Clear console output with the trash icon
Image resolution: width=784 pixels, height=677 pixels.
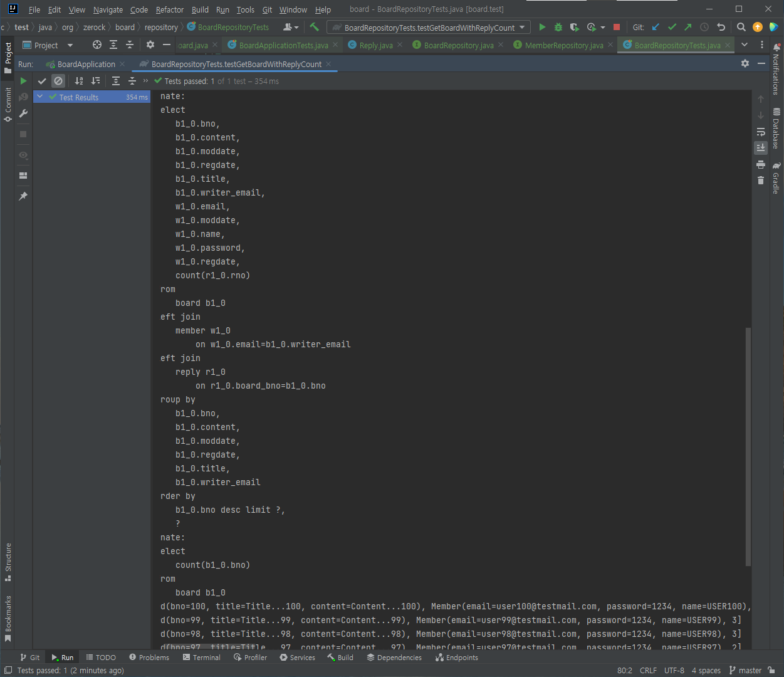[x=761, y=181]
